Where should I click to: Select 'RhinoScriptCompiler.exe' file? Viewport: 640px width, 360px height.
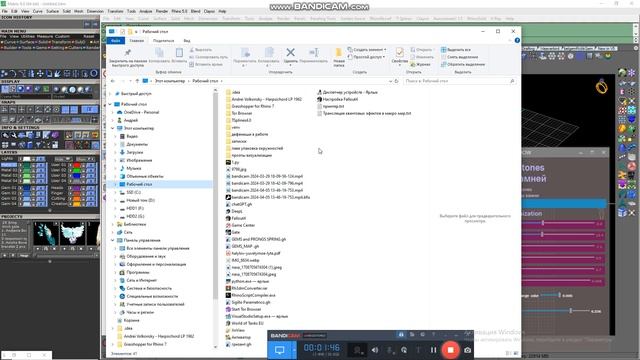[x=251, y=295]
